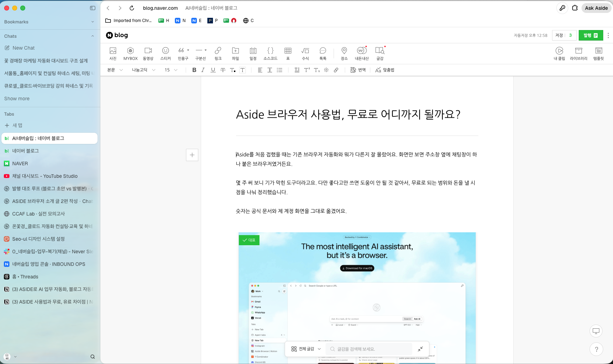613x364 pixels.
Task: Open the text color picker
Action: [x=233, y=70]
